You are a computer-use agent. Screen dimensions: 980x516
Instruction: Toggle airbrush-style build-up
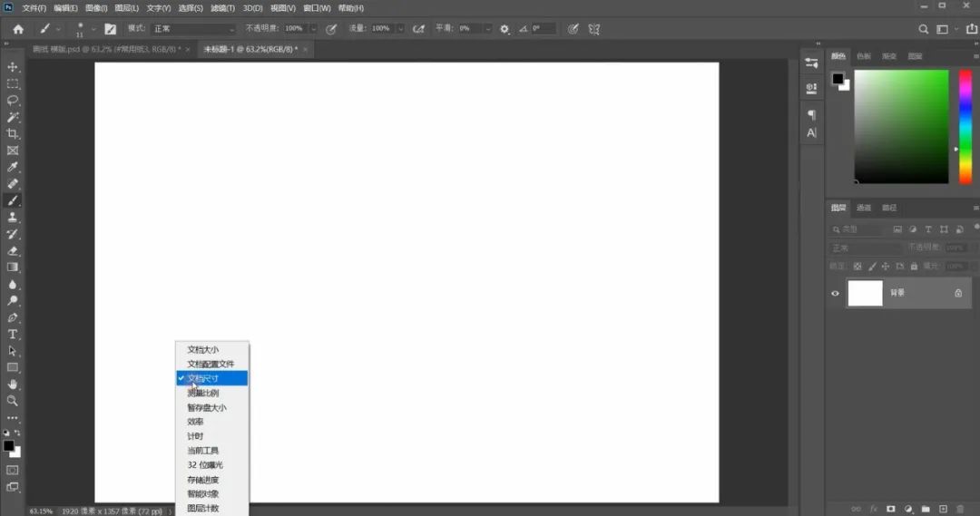[x=418, y=29]
